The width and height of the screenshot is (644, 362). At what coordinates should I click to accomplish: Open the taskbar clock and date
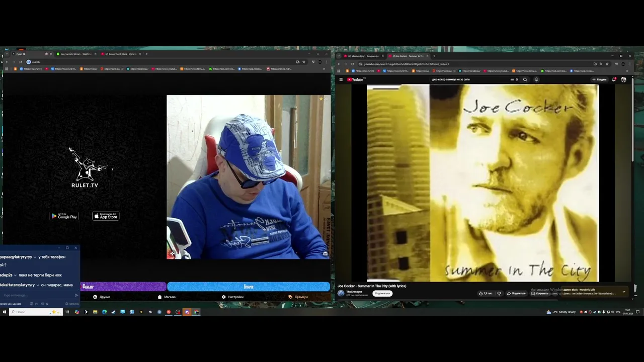(x=628, y=312)
